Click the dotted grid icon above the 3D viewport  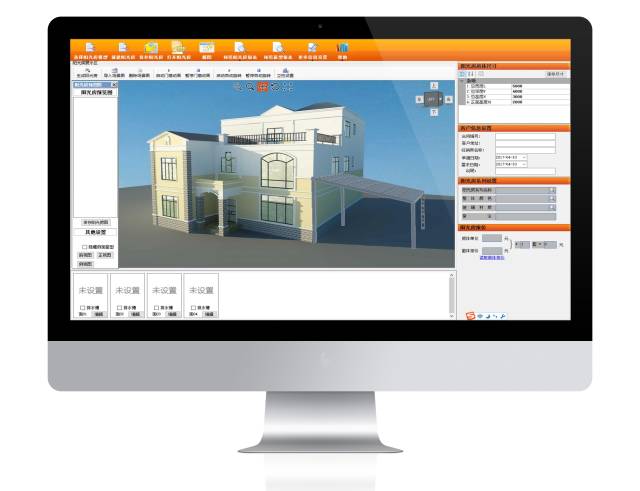(288, 87)
